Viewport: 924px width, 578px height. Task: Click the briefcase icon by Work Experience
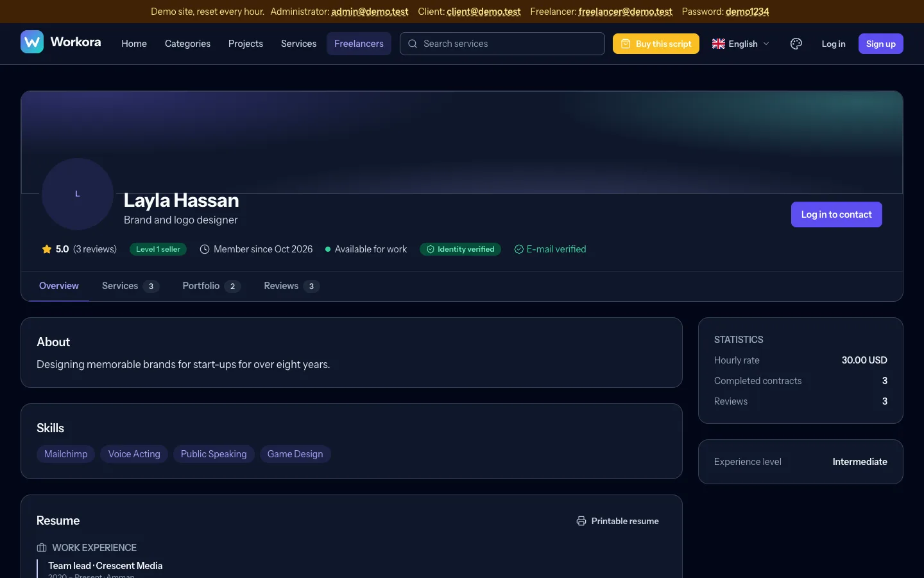(x=42, y=548)
